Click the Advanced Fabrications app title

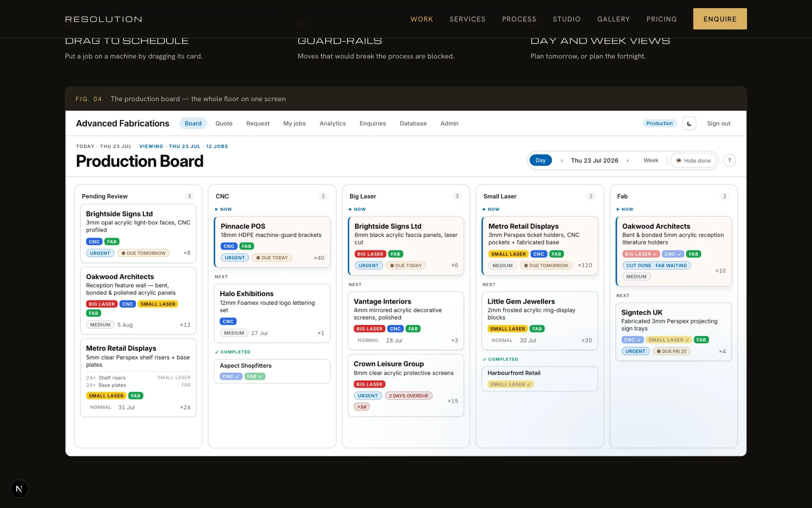tap(123, 124)
